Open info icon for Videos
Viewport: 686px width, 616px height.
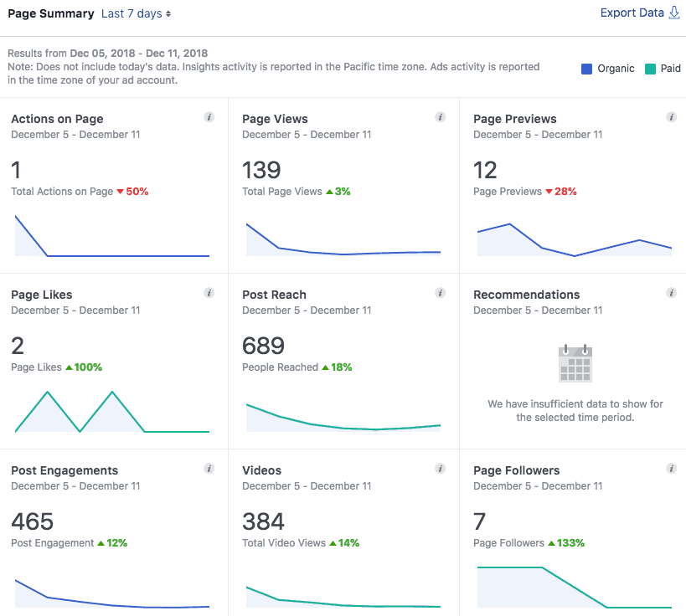pos(440,469)
